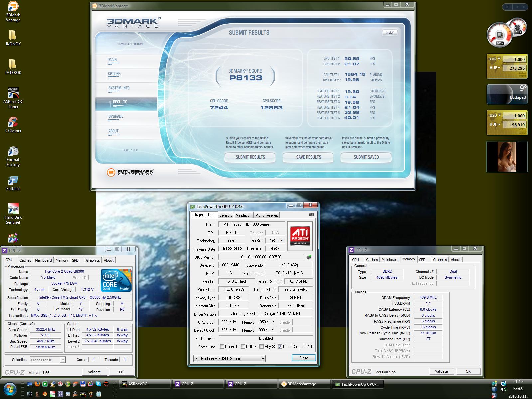Open the Mainboard tab in left CPU-Z
The width and height of the screenshot is (532, 399).
pyautogui.click(x=43, y=260)
